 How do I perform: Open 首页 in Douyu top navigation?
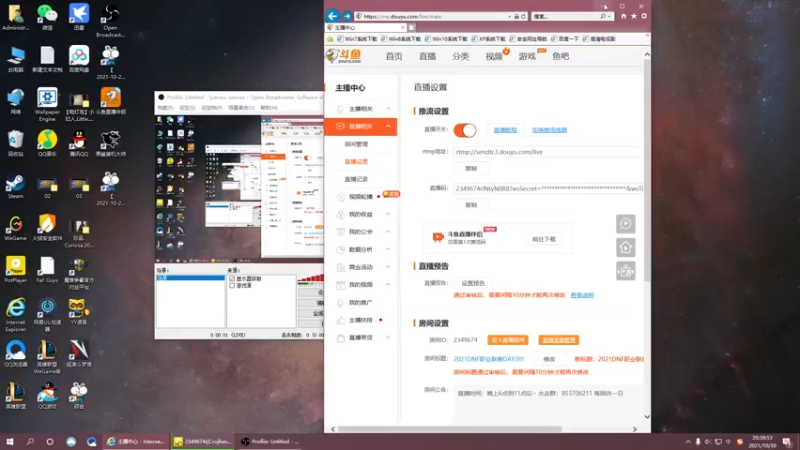pyautogui.click(x=394, y=56)
